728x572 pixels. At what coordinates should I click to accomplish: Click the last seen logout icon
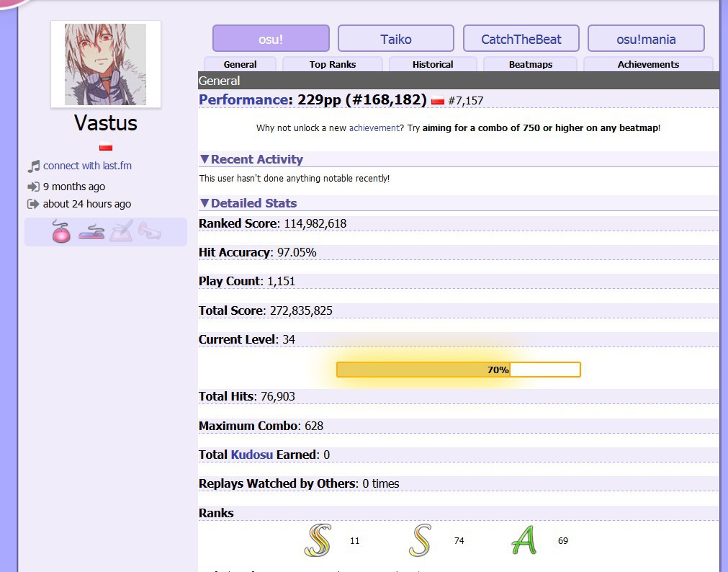[33, 204]
